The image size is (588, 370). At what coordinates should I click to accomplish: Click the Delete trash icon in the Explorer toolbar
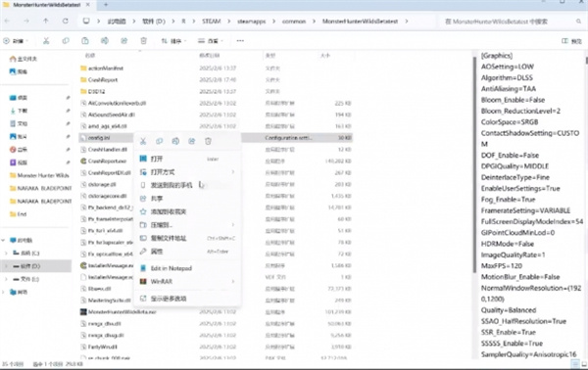pos(144,41)
